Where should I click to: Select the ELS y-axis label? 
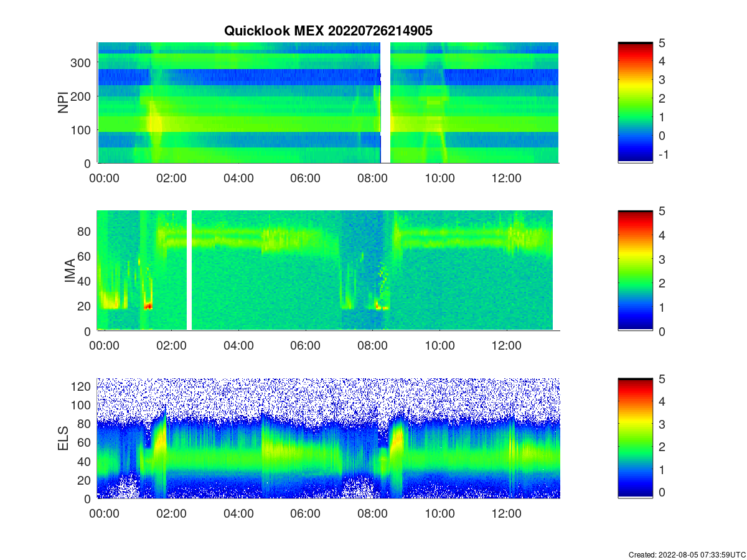63,439
